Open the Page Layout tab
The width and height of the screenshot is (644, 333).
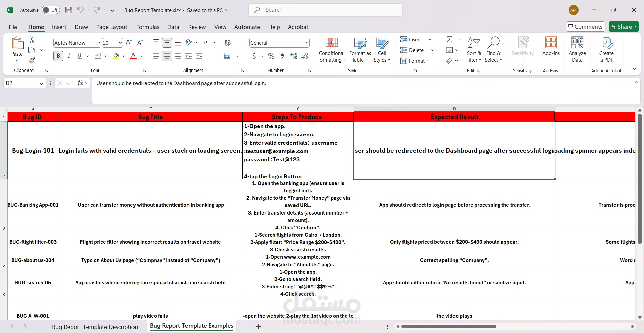(x=112, y=27)
